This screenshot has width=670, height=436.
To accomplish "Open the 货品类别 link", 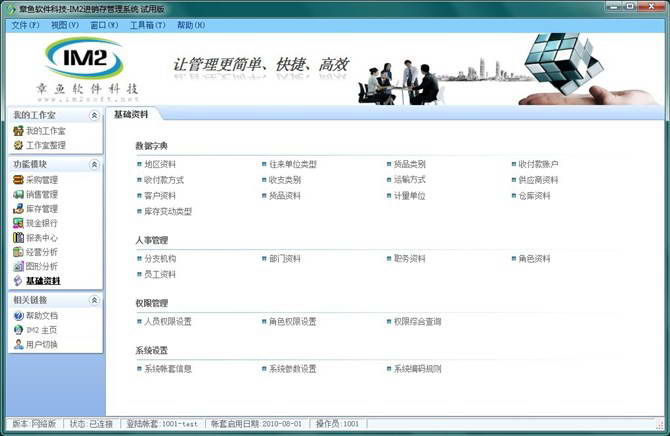I will pyautogui.click(x=409, y=164).
